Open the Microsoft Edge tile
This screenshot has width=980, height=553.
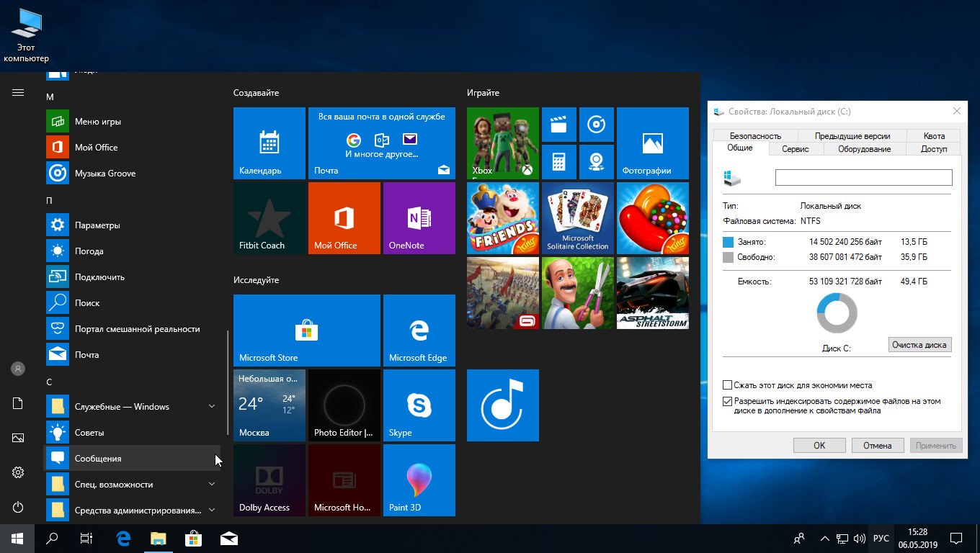tap(419, 331)
